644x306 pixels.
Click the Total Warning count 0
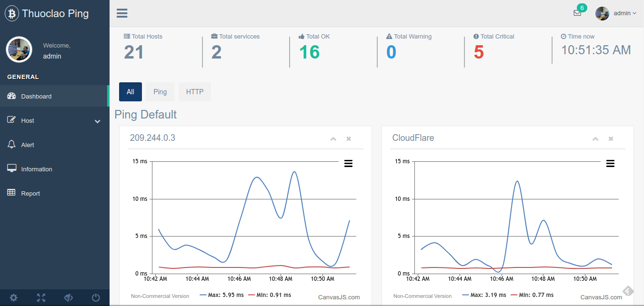[391, 52]
